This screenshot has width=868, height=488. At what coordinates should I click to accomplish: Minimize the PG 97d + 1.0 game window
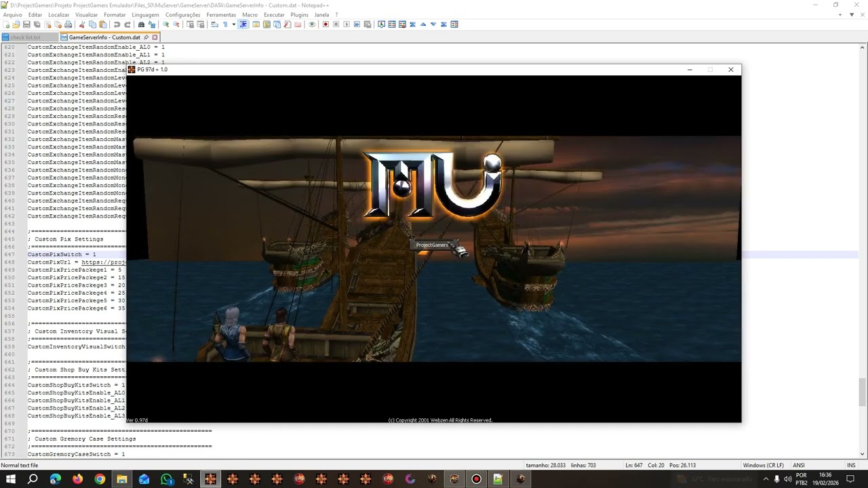pyautogui.click(x=690, y=69)
